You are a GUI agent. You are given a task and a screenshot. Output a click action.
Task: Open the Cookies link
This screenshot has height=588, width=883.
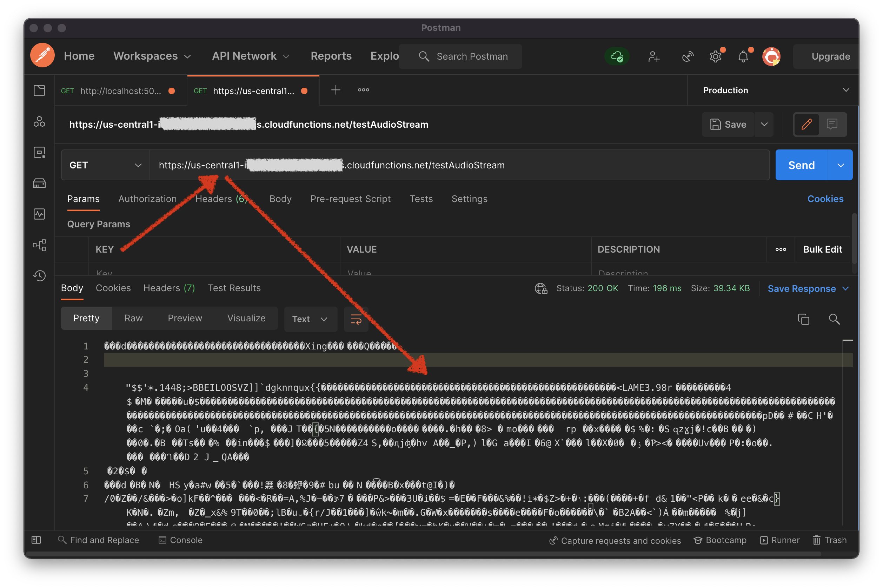click(825, 199)
